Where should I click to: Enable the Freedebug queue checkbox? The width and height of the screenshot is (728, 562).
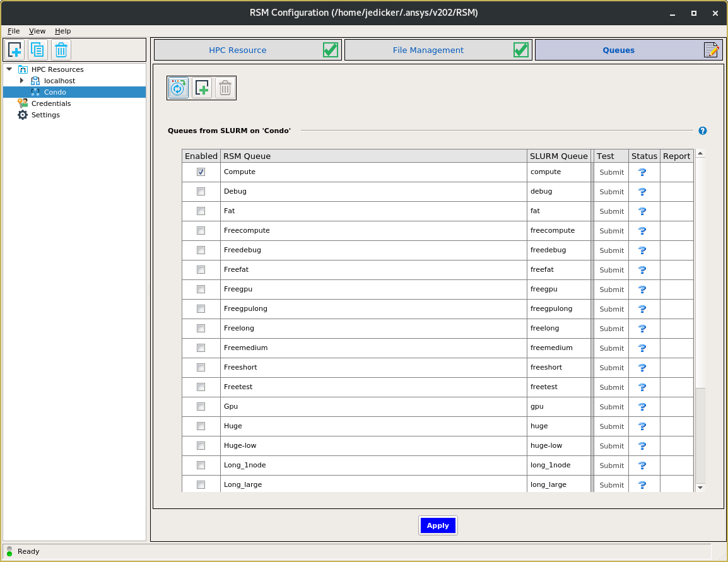(x=201, y=250)
